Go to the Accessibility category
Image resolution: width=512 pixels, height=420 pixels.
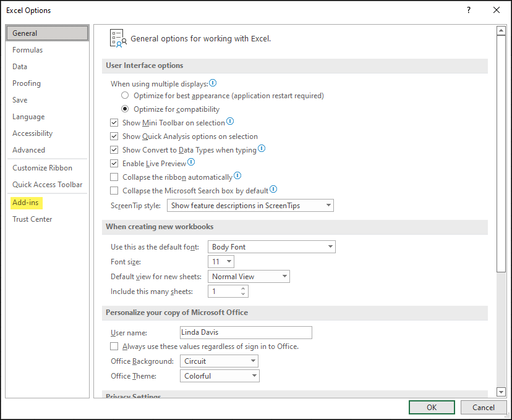point(48,133)
